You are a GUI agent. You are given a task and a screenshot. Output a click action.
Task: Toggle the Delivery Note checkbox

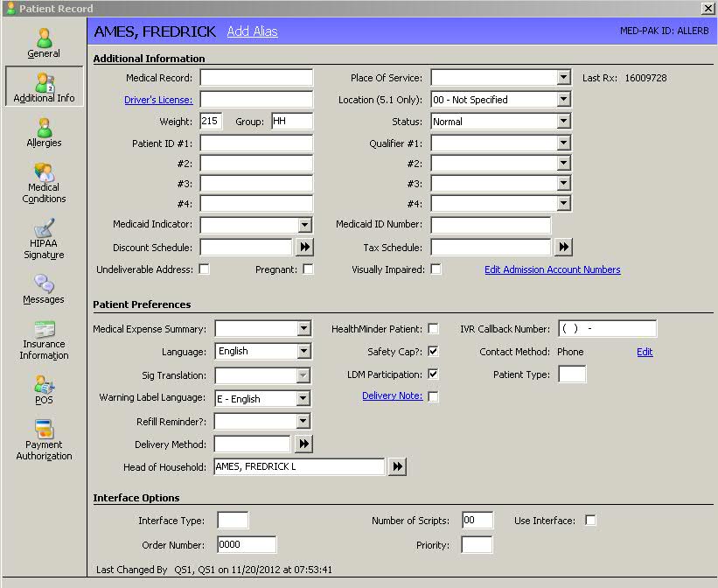pos(433,396)
